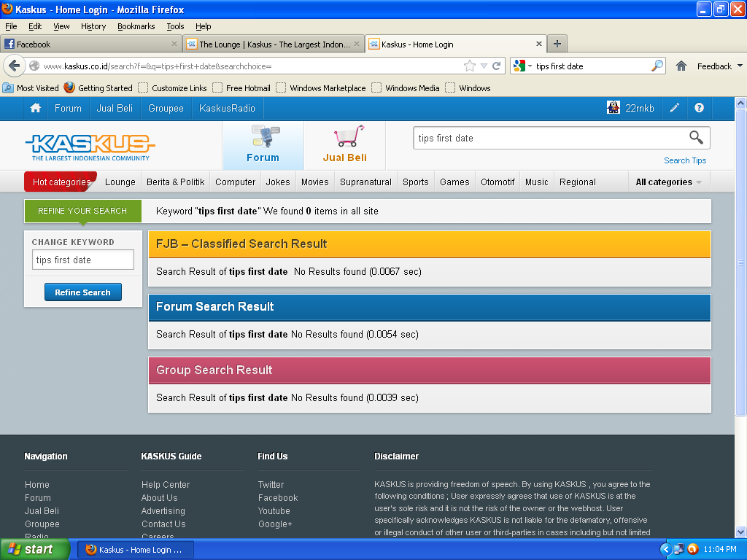Screen dimensions: 747x560
Task: Click the Refine Search button
Action: click(x=83, y=292)
